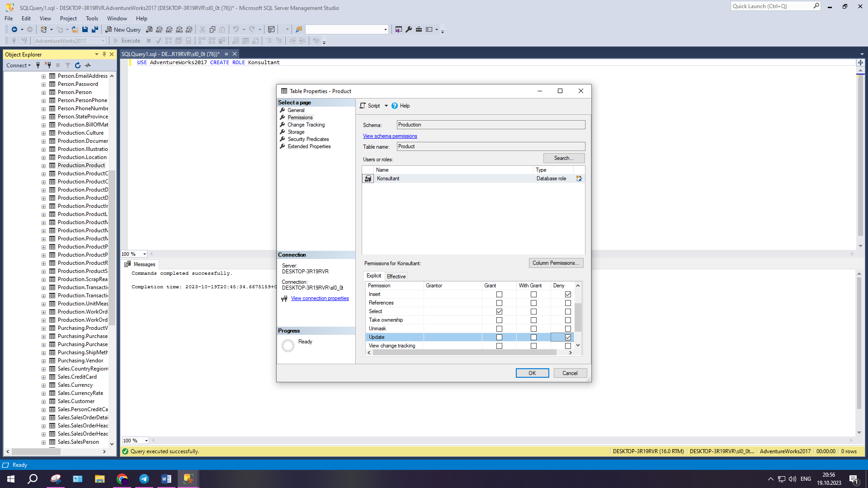The image size is (868, 488).
Task: Click the wrench Properties icon in toolbar
Action: [409, 29]
